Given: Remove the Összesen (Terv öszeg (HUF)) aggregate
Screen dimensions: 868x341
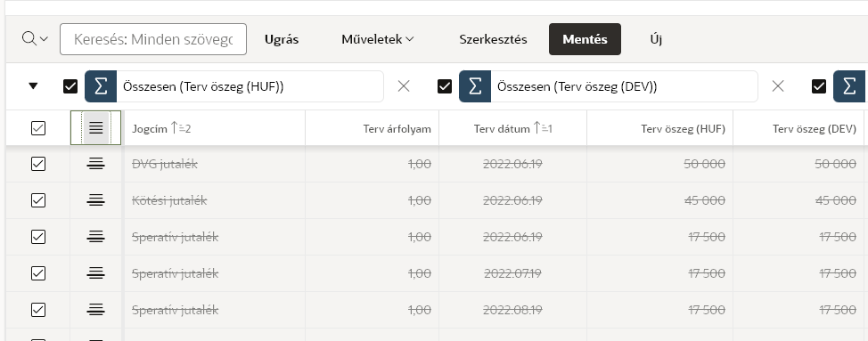Looking at the screenshot, I should [x=404, y=86].
